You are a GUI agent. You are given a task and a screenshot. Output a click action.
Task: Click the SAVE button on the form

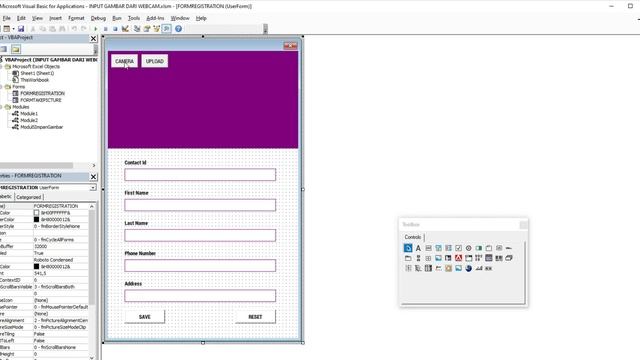[144, 317]
